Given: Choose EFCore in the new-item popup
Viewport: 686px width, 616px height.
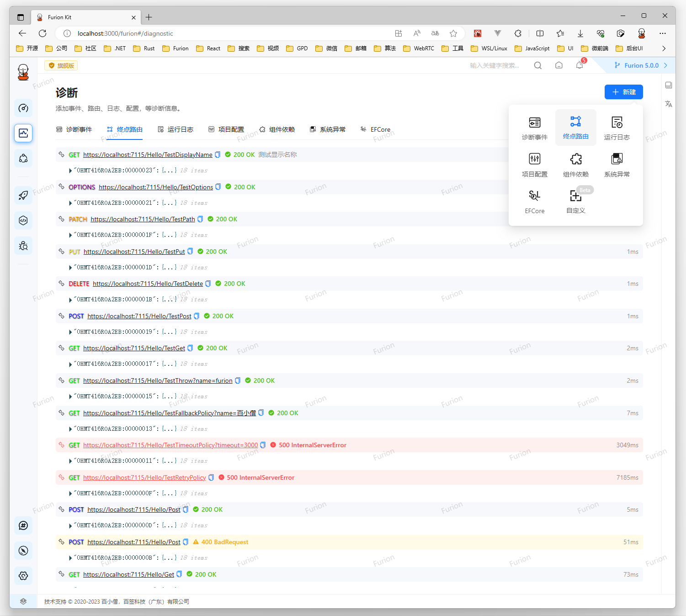Looking at the screenshot, I should [x=535, y=202].
